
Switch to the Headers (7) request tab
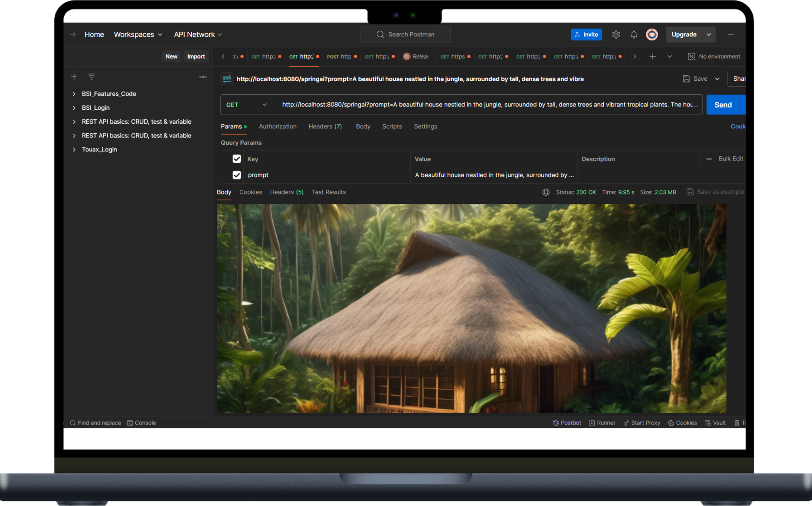325,126
